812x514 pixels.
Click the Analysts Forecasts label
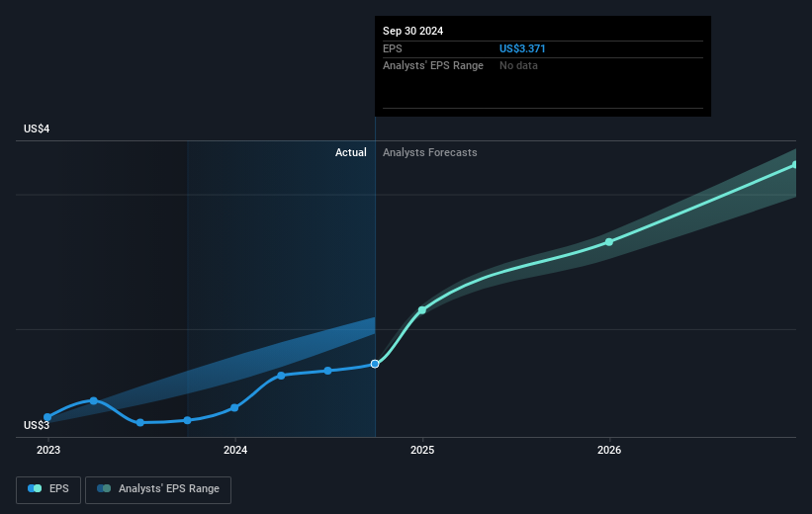430,152
